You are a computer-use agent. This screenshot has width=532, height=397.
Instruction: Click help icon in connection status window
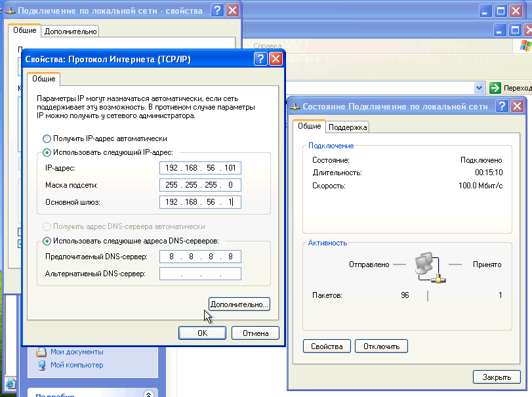502,106
